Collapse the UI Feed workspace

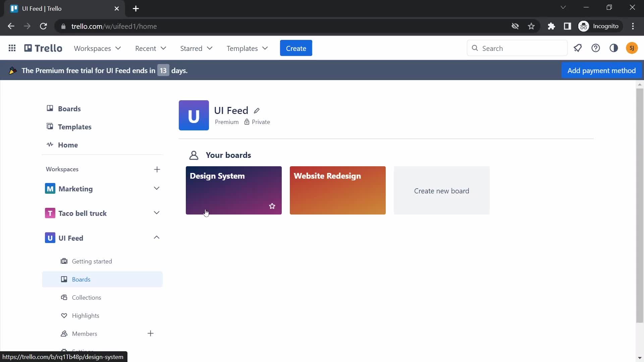[x=157, y=238]
